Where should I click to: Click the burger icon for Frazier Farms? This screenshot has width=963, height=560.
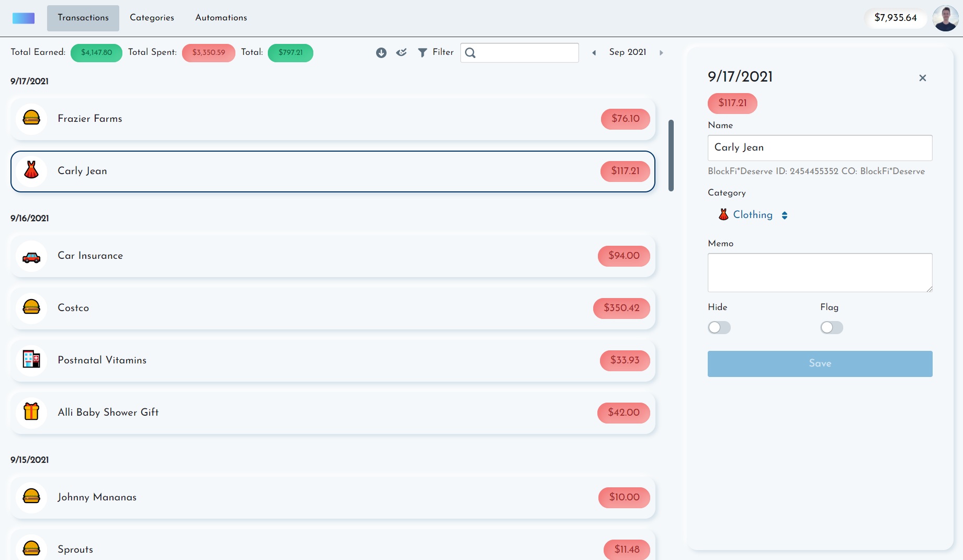click(31, 119)
